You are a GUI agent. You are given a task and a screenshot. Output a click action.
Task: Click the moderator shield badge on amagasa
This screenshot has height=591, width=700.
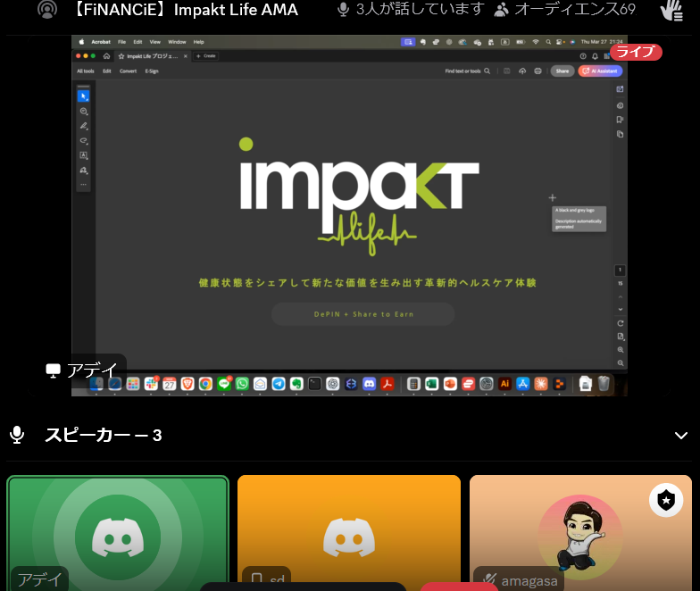666,500
